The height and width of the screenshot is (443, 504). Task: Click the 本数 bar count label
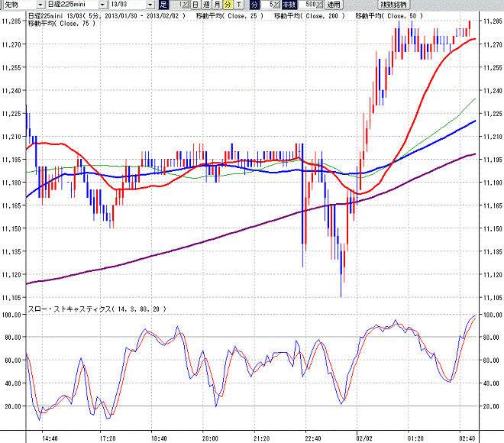[289, 5]
